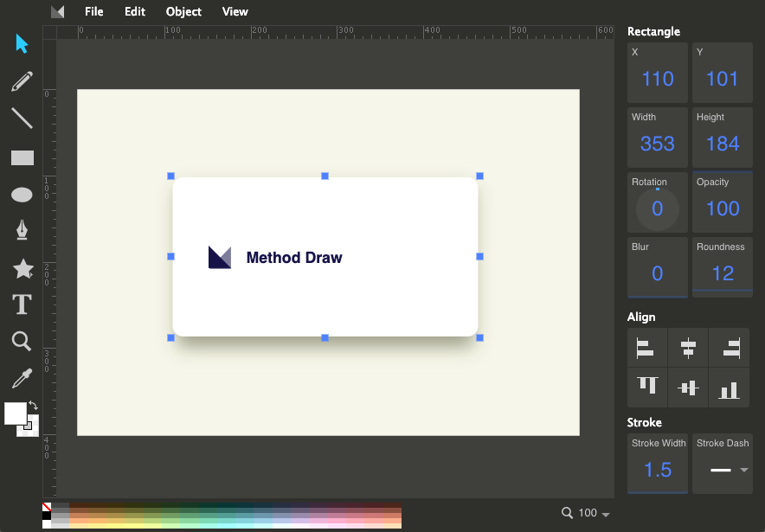Viewport: 765px width, 532px height.
Task: Select the Zoom magnifier tool
Action: pos(22,341)
